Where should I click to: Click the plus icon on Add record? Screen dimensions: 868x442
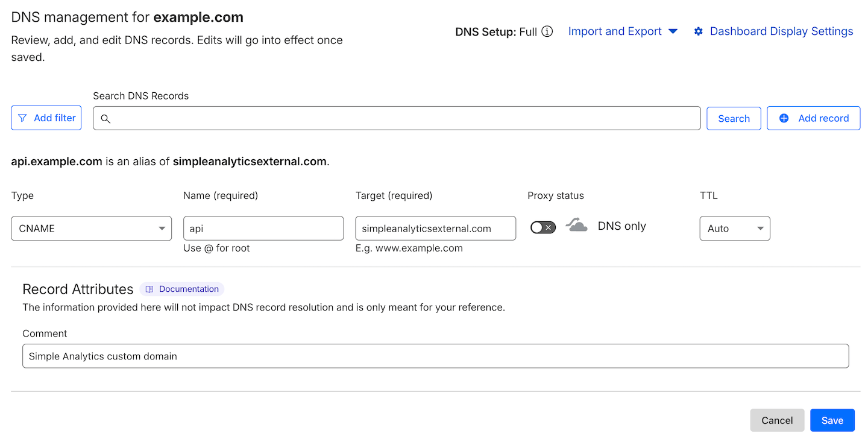click(x=784, y=118)
